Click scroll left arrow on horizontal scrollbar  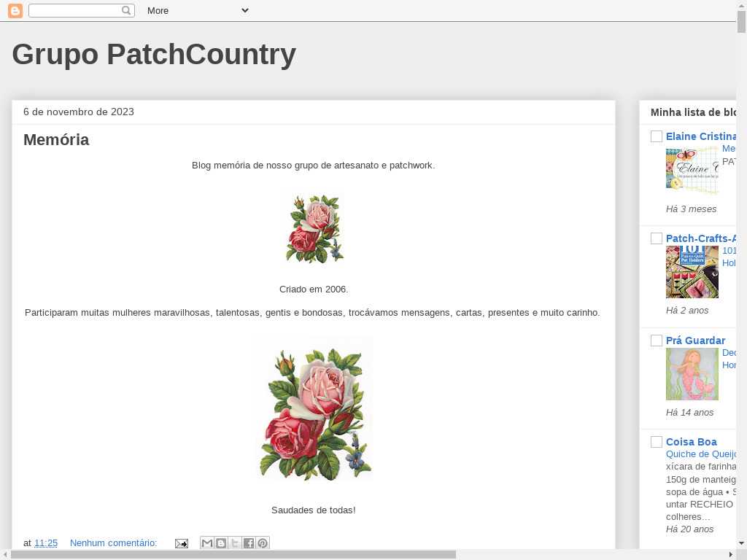pos(5,555)
